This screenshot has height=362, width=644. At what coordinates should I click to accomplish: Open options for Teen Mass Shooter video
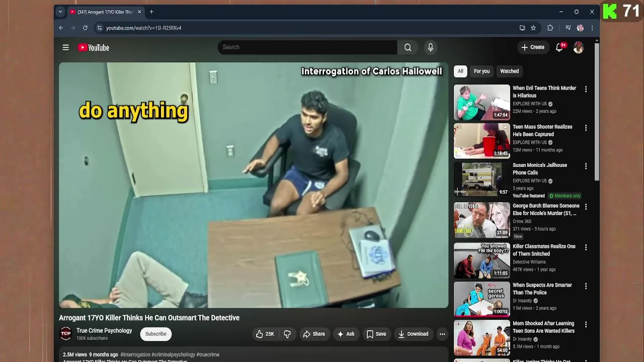586,128
